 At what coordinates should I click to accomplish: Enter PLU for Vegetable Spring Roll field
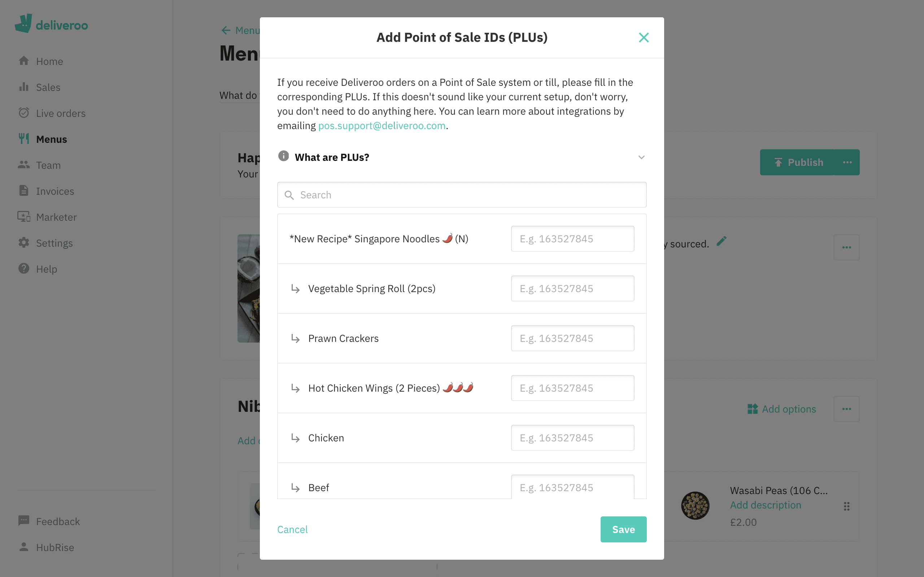572,288
